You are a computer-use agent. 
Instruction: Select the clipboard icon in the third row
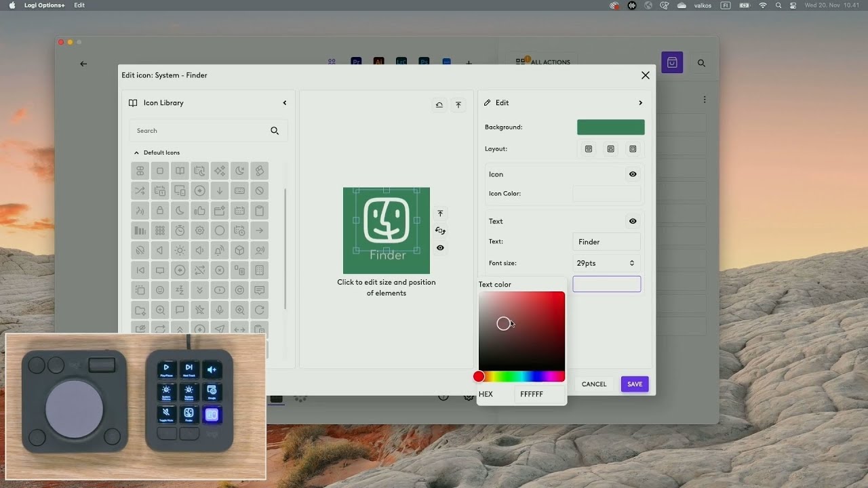click(259, 211)
